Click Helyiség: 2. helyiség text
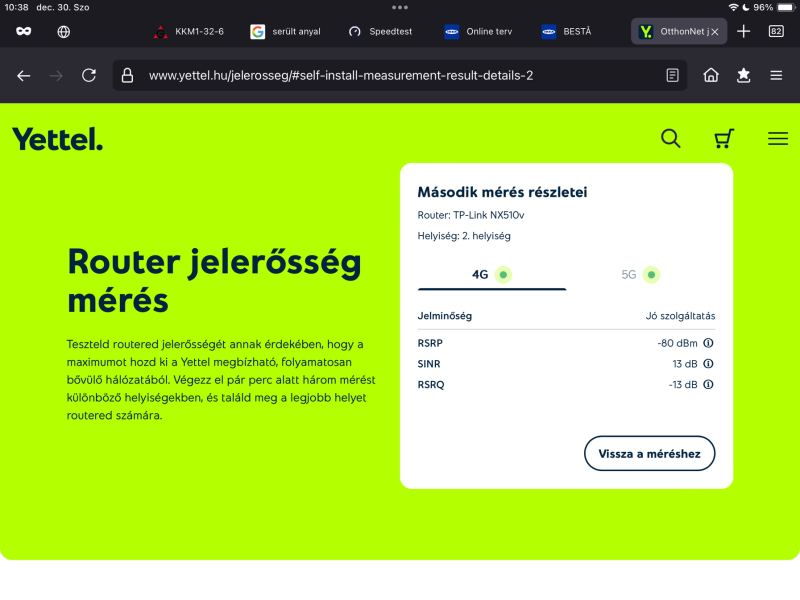 (x=464, y=236)
